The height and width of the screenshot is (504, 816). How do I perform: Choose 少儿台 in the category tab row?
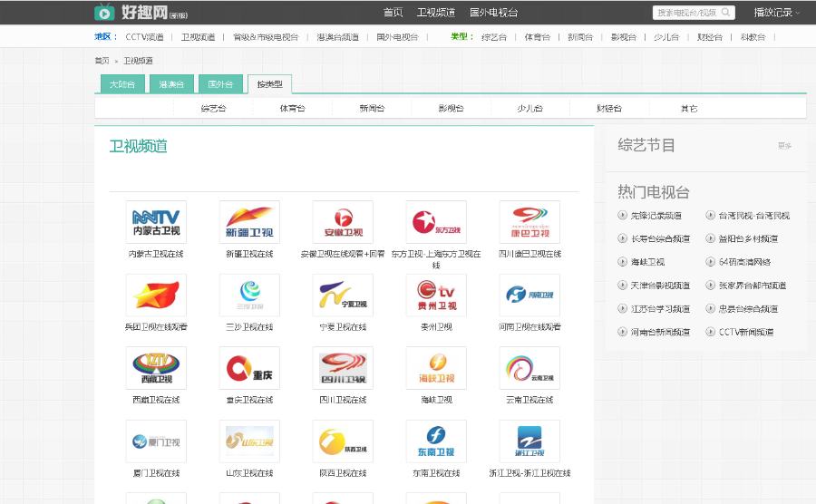(x=530, y=108)
